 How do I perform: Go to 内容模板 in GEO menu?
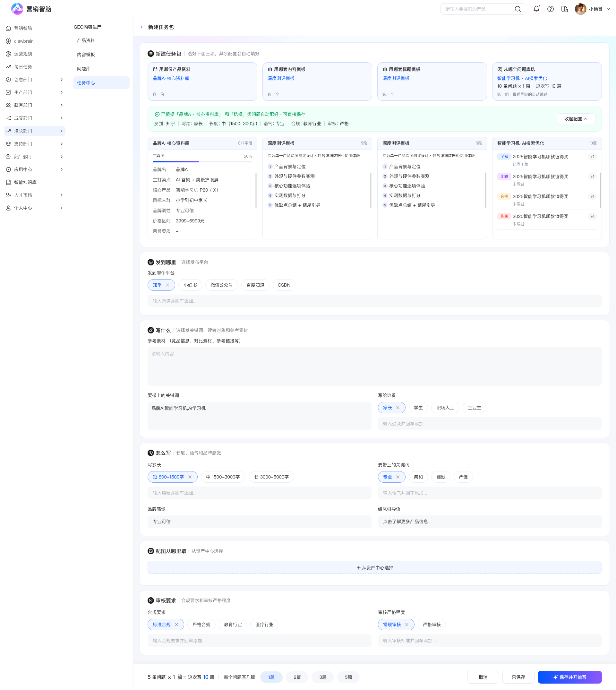pyautogui.click(x=86, y=55)
